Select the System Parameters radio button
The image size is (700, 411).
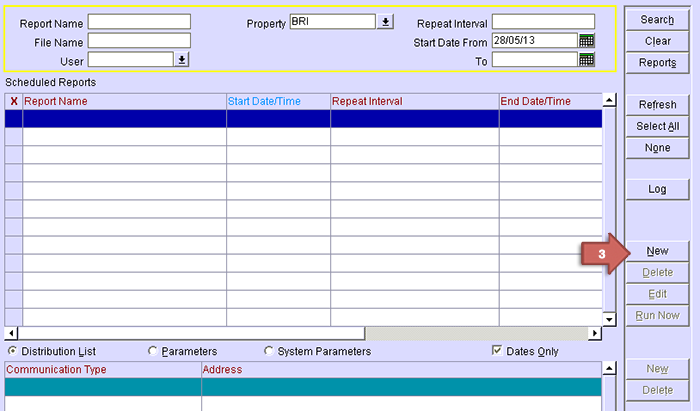click(x=269, y=351)
